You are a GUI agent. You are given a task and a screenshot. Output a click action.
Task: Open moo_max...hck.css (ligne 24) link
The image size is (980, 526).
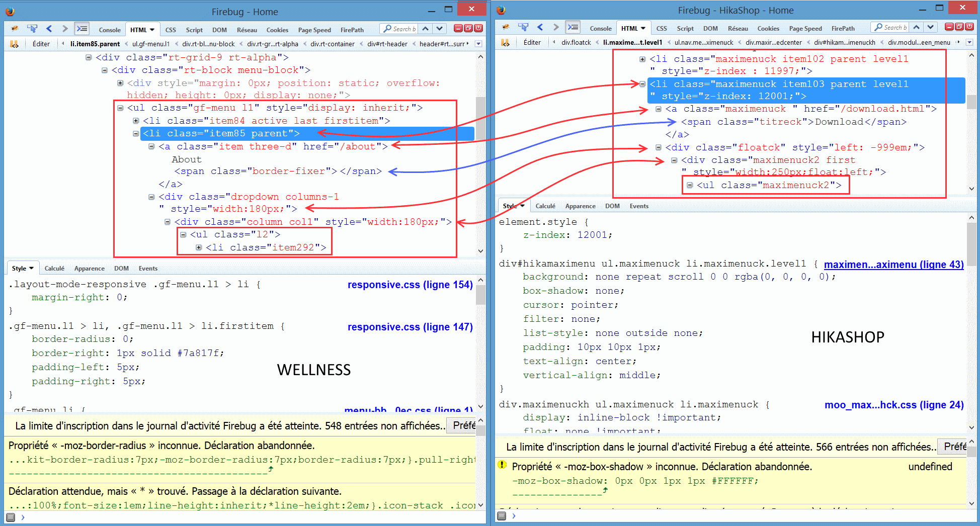click(894, 405)
